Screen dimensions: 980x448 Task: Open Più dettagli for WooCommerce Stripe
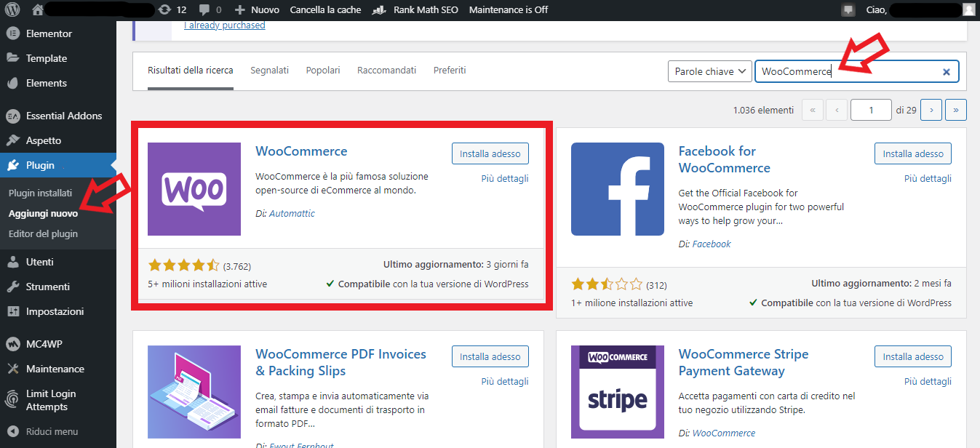(928, 381)
